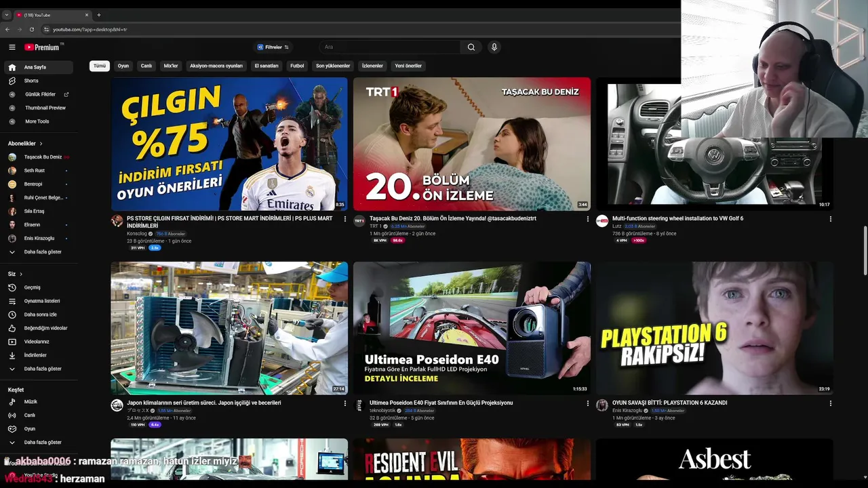Open options menu for Japon klimalarının video
This screenshot has width=868, height=488.
[345, 403]
